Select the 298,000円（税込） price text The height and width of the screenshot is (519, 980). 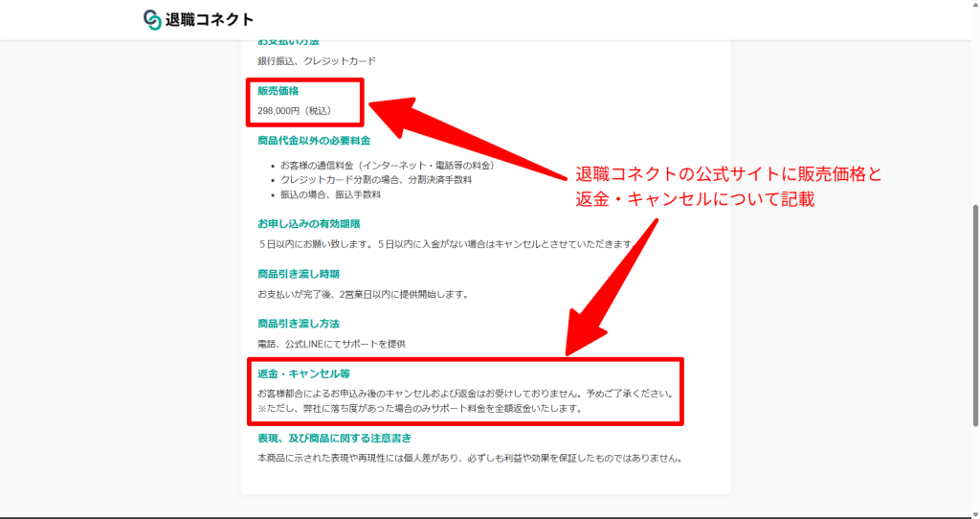coord(295,111)
